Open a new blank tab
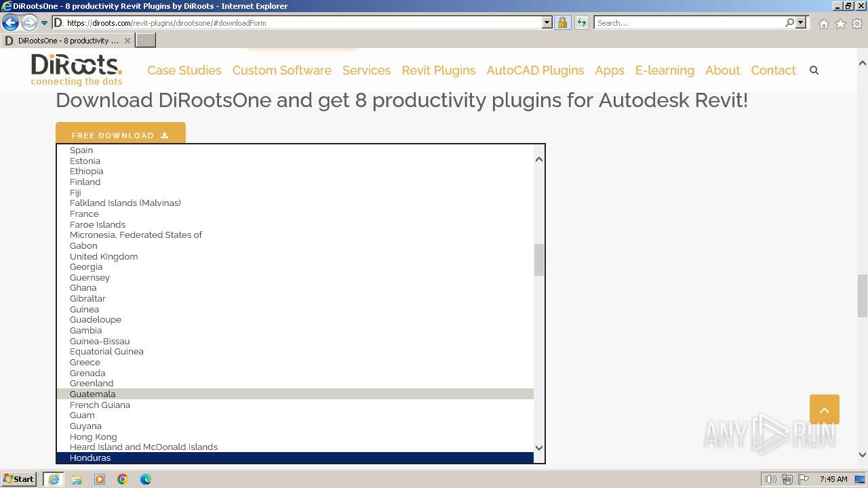Screen dimensions: 868x488 coord(146,41)
